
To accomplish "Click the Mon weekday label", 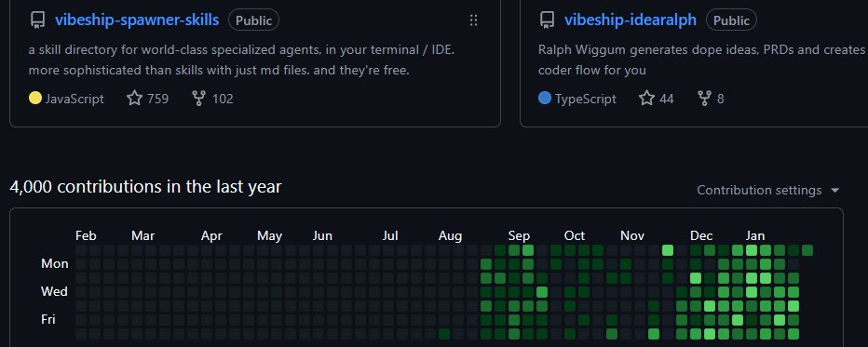I will (55, 263).
